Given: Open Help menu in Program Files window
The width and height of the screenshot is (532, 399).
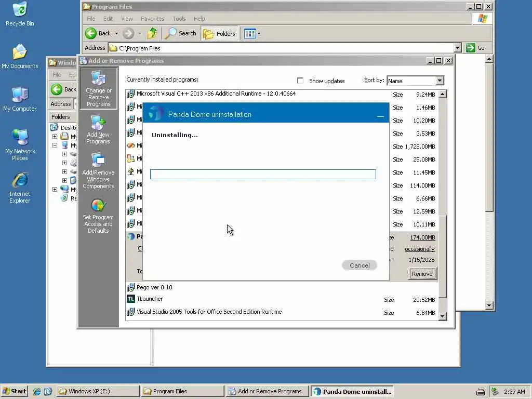Looking at the screenshot, I should point(199,19).
